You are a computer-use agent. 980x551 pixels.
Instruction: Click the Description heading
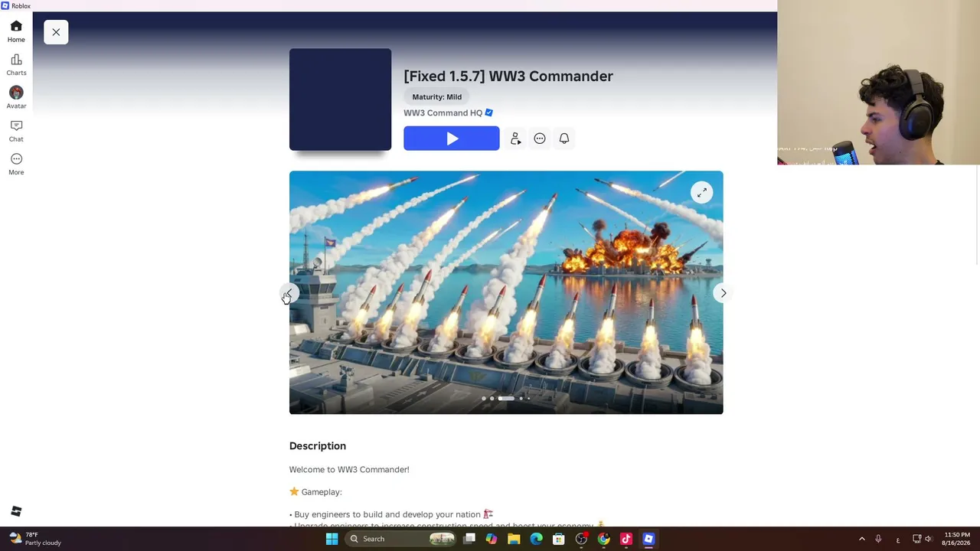coord(318,446)
